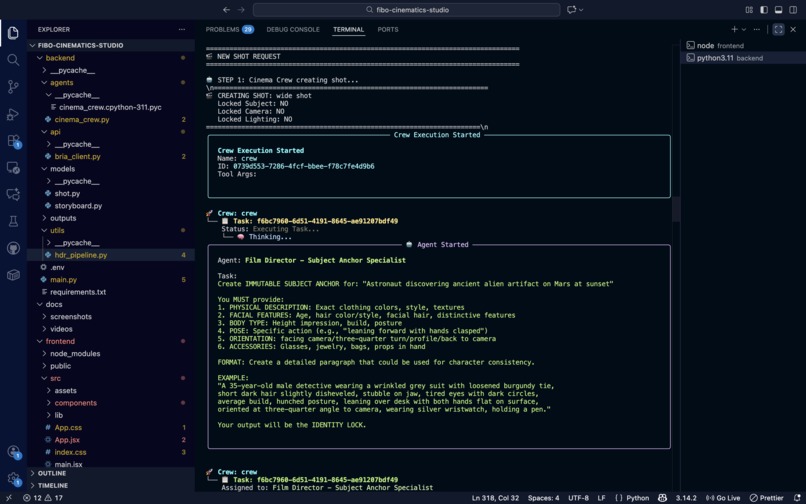The image size is (806, 504).
Task: Click the new terminal plus icon
Action: click(734, 29)
